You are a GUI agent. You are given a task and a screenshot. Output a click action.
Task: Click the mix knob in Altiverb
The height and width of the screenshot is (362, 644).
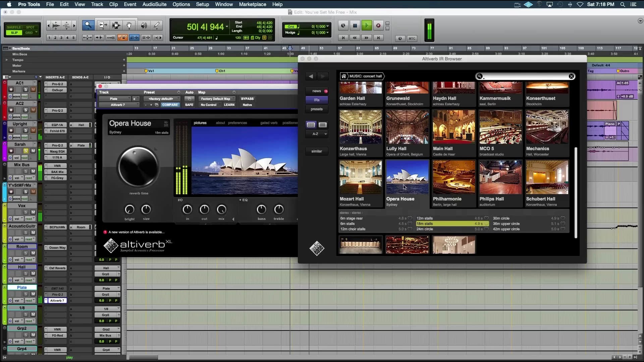pos(221,209)
